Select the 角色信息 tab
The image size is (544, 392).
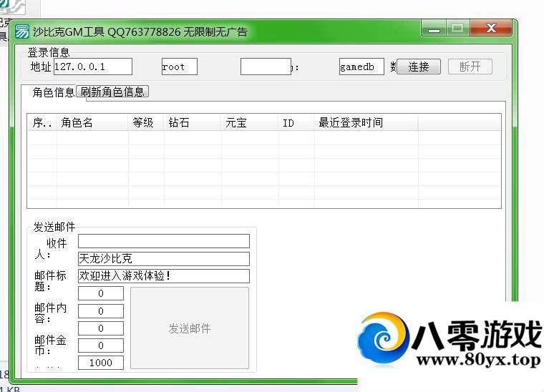(x=54, y=92)
